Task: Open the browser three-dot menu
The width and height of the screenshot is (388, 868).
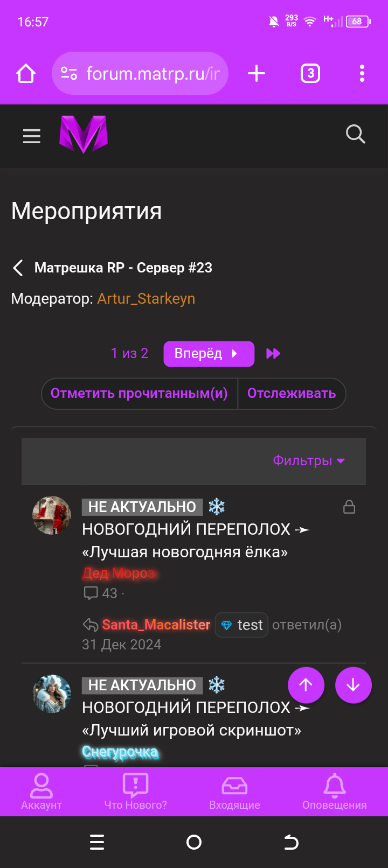Action: pyautogui.click(x=362, y=73)
